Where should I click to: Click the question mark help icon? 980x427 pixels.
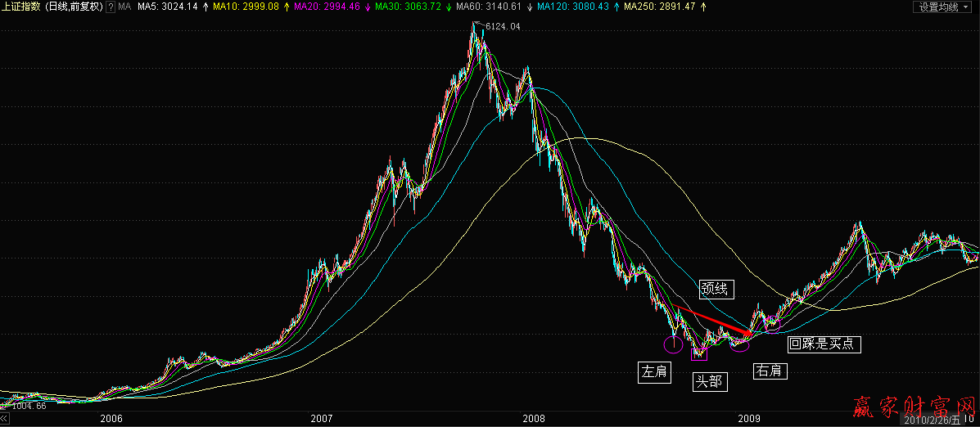pyautogui.click(x=111, y=7)
